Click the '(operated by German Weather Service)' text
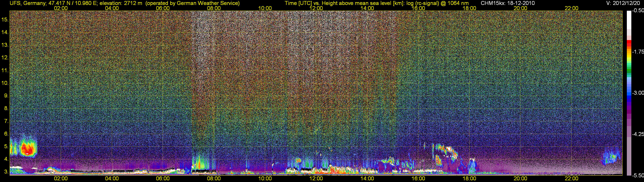Screen dimensions: 644x182 point(193,3)
